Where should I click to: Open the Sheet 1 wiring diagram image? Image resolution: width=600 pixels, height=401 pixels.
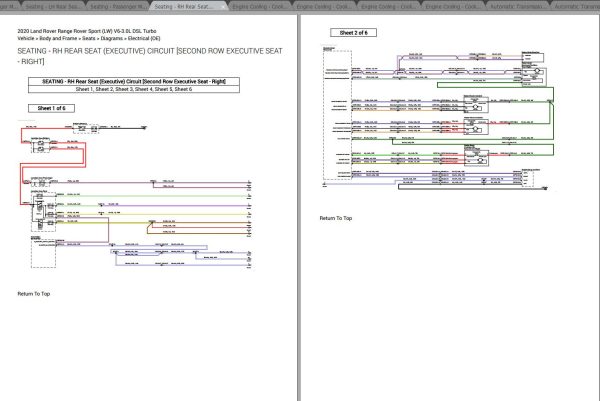coord(136,195)
